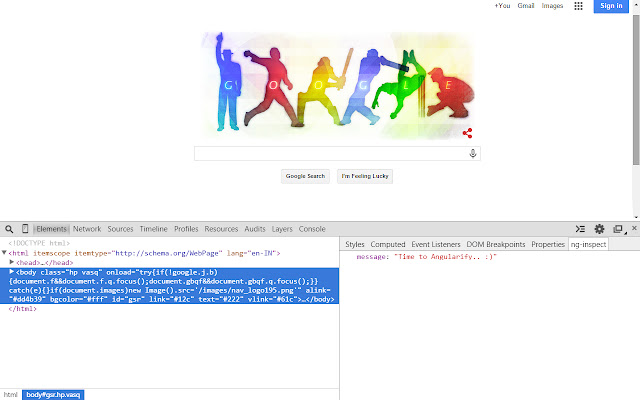Open the Gmail link
Viewport: 640px width, 400px height.
click(x=525, y=6)
